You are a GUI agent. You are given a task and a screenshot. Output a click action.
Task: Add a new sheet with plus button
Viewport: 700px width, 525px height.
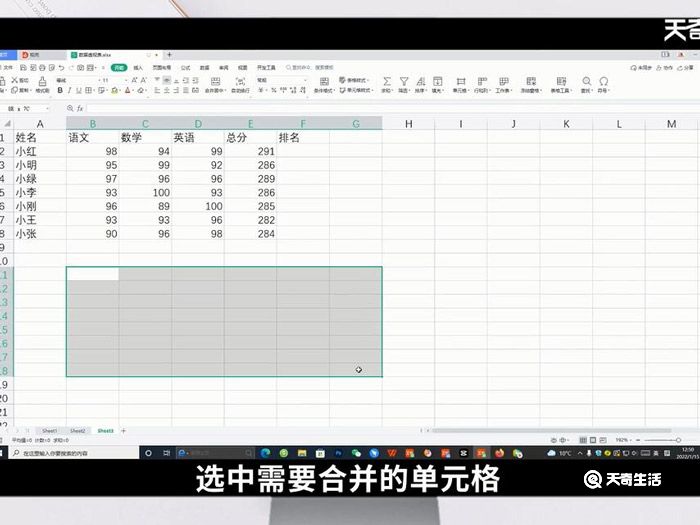pos(124,431)
